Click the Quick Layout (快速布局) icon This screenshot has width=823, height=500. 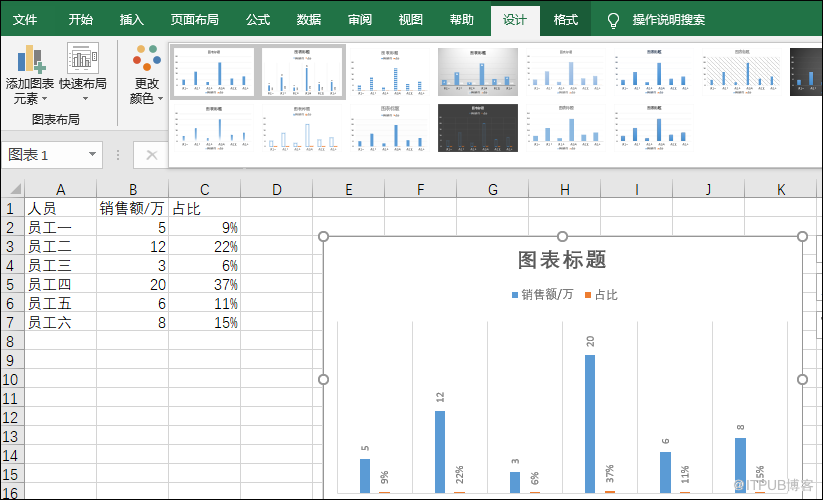83,60
